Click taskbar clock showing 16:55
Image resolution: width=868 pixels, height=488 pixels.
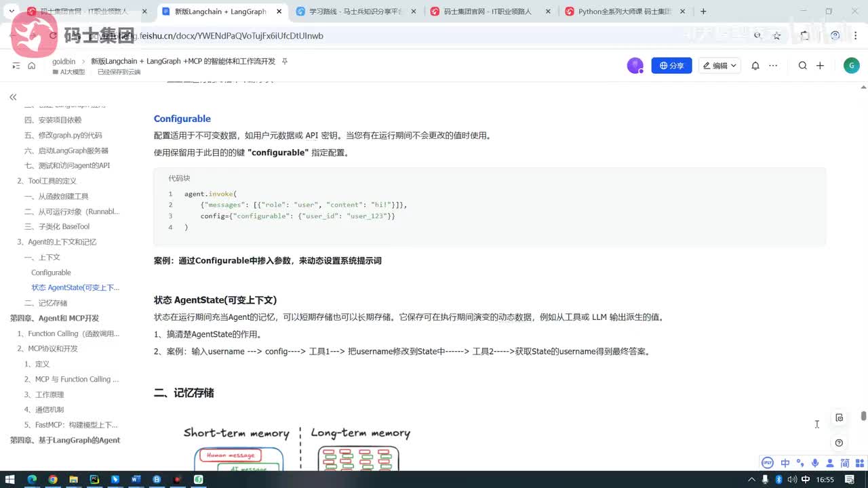(825, 480)
